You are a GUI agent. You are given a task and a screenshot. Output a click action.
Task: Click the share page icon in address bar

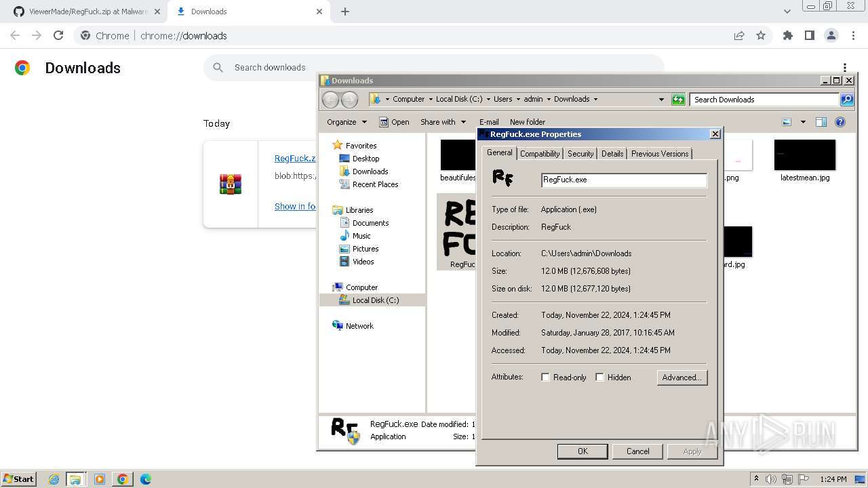[x=739, y=35]
